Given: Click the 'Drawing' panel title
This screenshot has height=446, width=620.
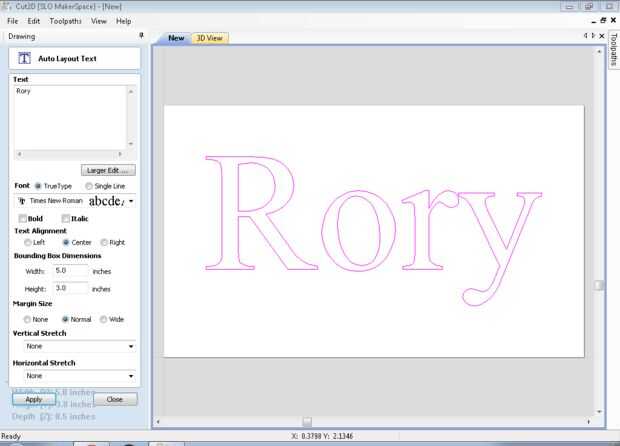Looking at the screenshot, I should click(21, 36).
